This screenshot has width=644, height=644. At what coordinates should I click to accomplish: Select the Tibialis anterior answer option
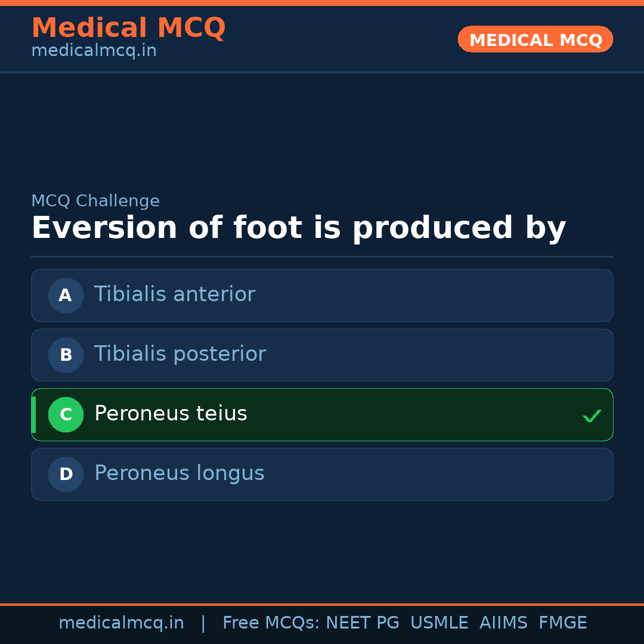pos(322,295)
